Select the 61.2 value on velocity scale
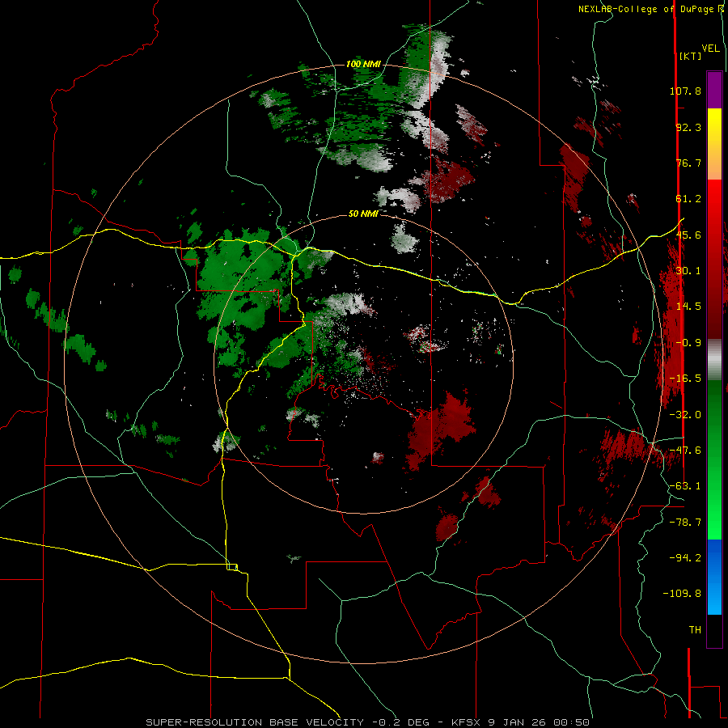 click(x=688, y=199)
